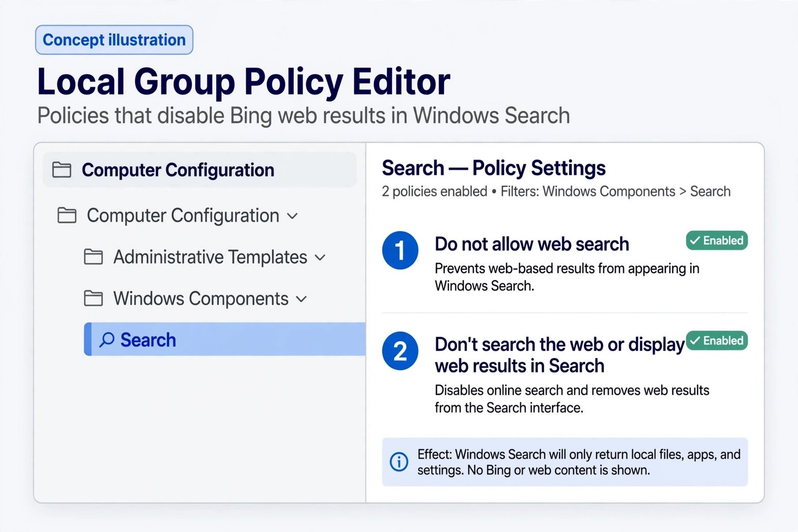The image size is (798, 532).
Task: Click the Windows Components folder icon
Action: click(x=93, y=298)
